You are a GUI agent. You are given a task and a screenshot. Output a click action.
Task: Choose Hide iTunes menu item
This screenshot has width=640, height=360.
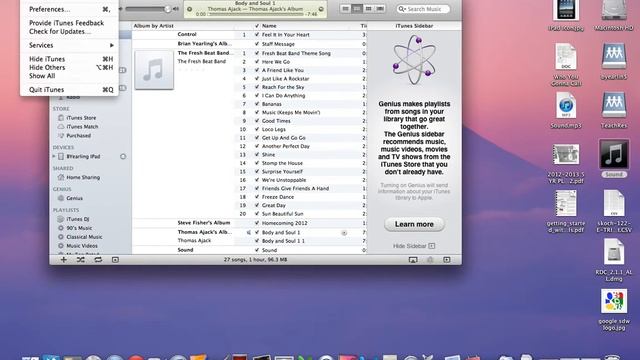pos(69,59)
